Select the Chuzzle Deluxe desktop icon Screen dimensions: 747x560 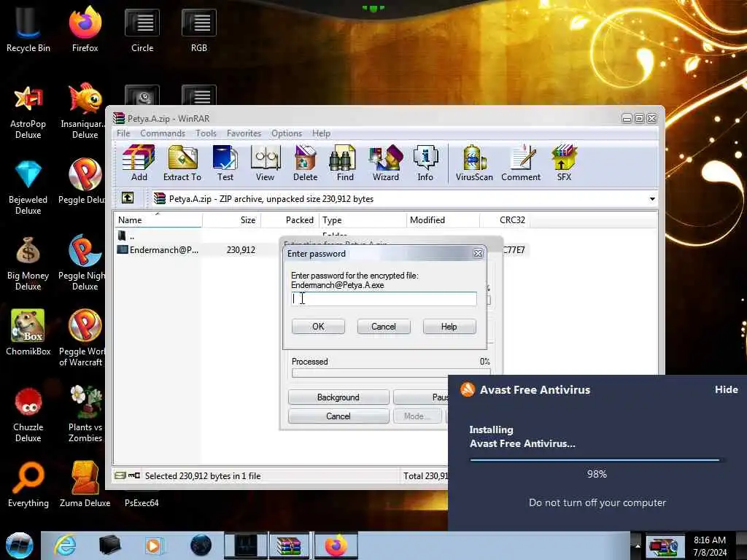point(28,415)
